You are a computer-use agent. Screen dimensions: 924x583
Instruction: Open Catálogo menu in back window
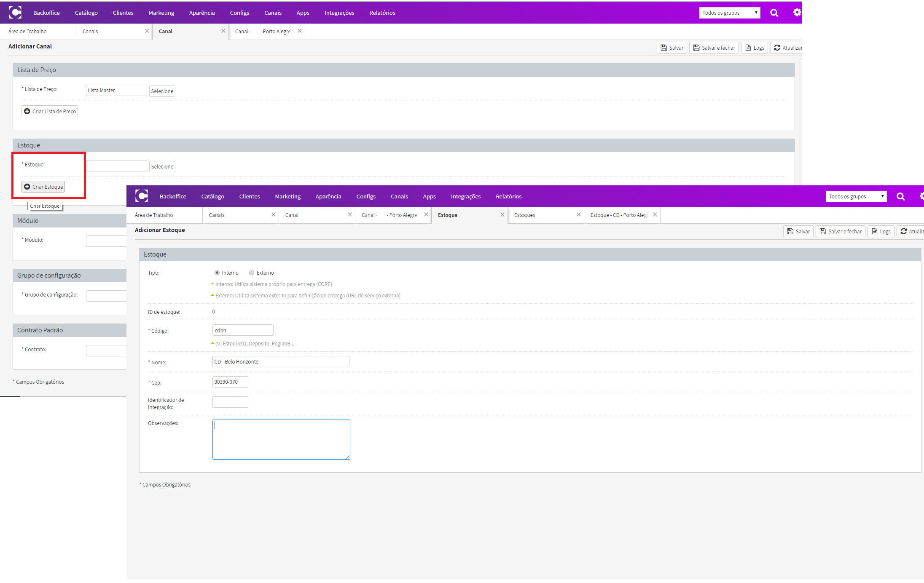[86, 13]
